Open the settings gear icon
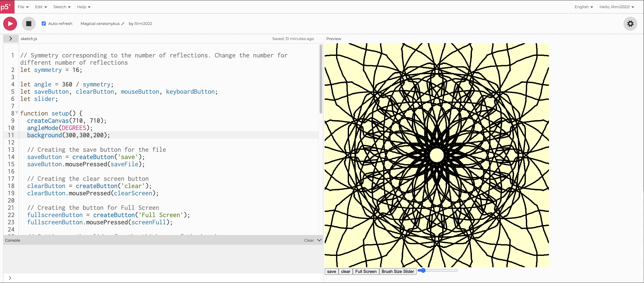Viewport: 644px width, 283px height. (x=630, y=24)
